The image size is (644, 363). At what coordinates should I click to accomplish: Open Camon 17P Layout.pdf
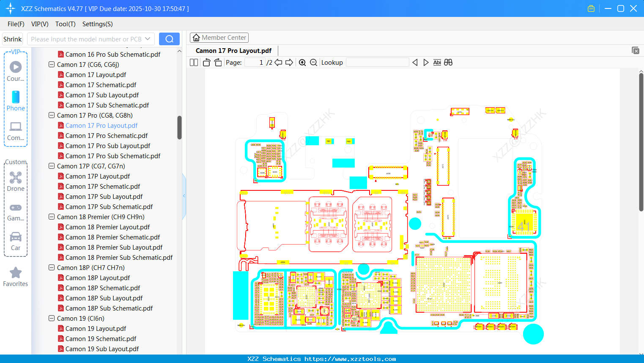point(98,176)
